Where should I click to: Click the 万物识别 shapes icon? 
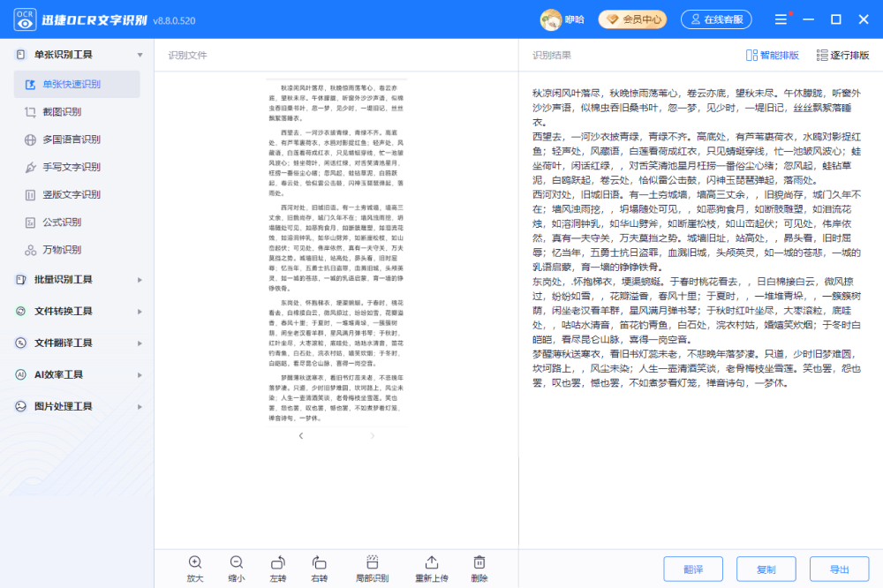[x=30, y=250]
